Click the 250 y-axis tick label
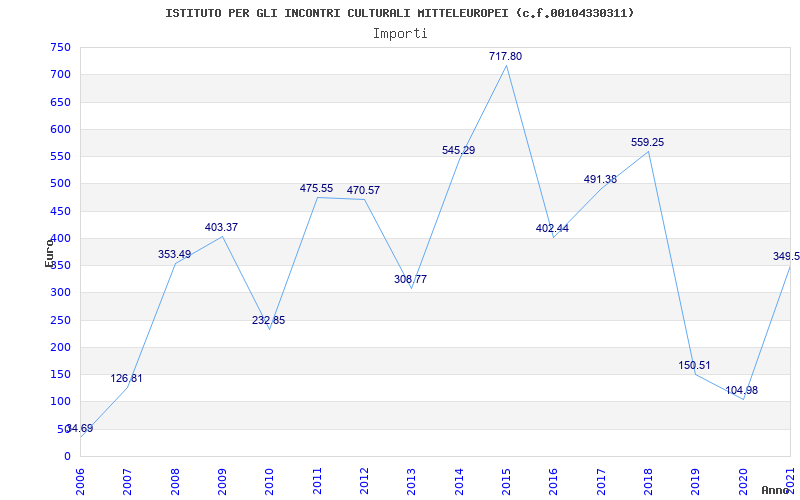Image resolution: width=800 pixels, height=500 pixels. [x=60, y=320]
